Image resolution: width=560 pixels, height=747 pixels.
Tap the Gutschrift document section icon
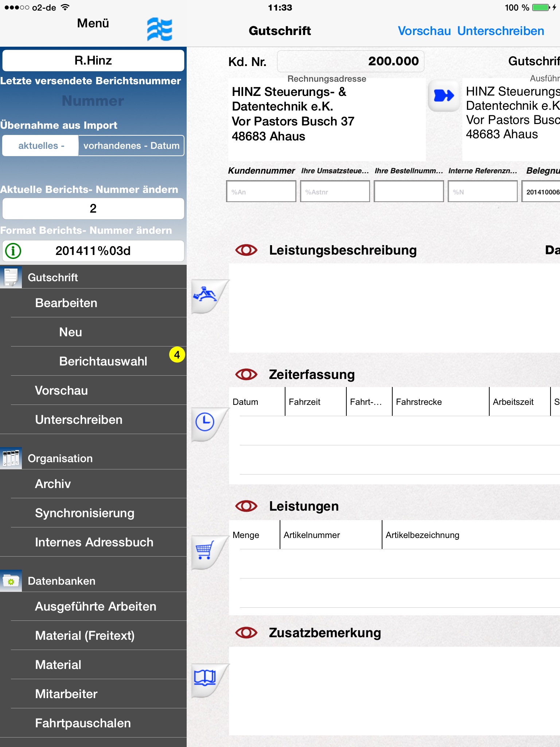coord(11,277)
